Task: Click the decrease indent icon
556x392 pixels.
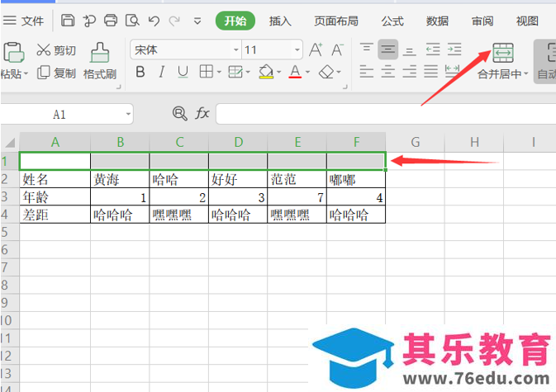Action: [x=433, y=49]
